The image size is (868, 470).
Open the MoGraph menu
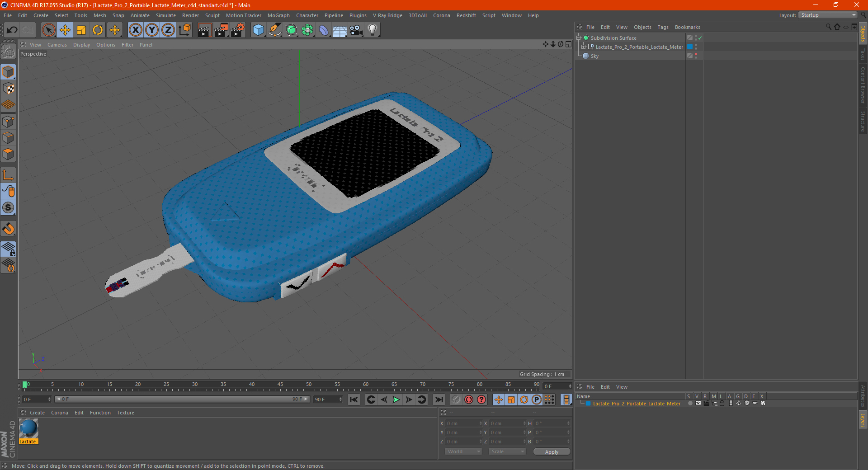[278, 15]
